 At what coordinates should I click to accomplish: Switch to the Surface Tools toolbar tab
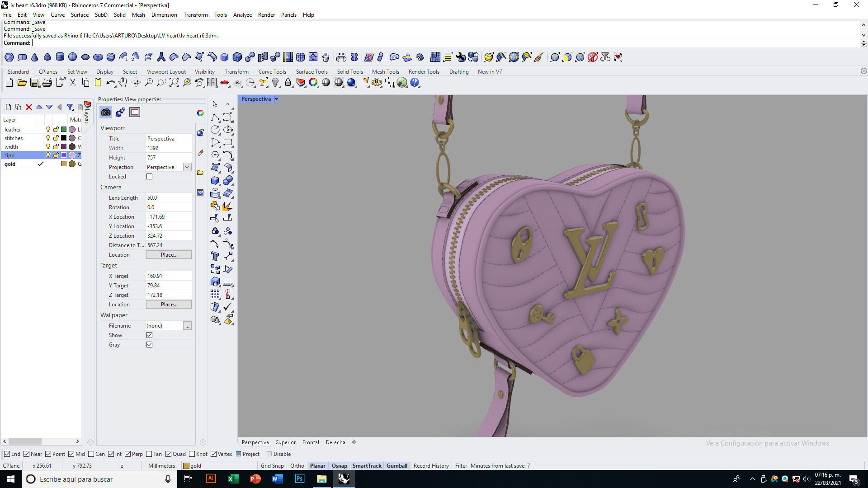coord(312,72)
